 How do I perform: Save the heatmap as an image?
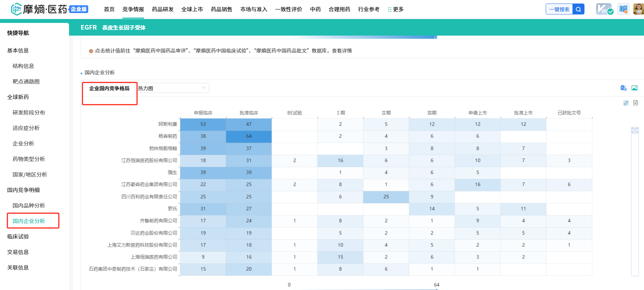(x=634, y=88)
